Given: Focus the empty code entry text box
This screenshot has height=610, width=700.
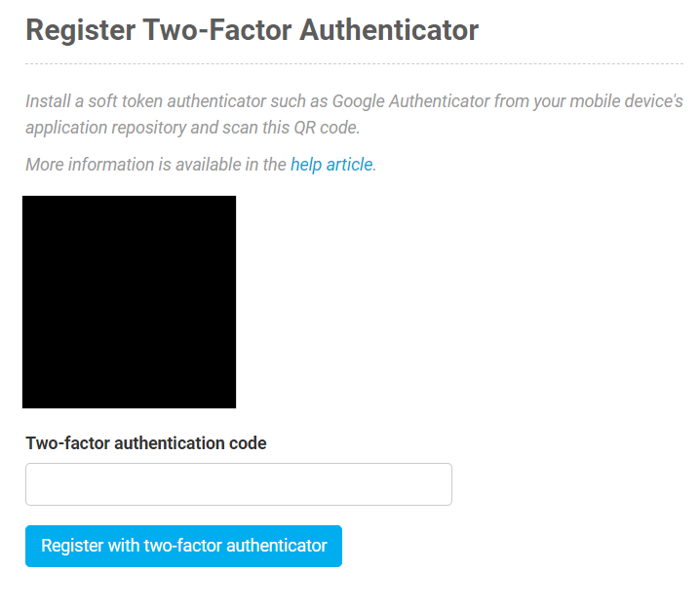Looking at the screenshot, I should click(239, 484).
